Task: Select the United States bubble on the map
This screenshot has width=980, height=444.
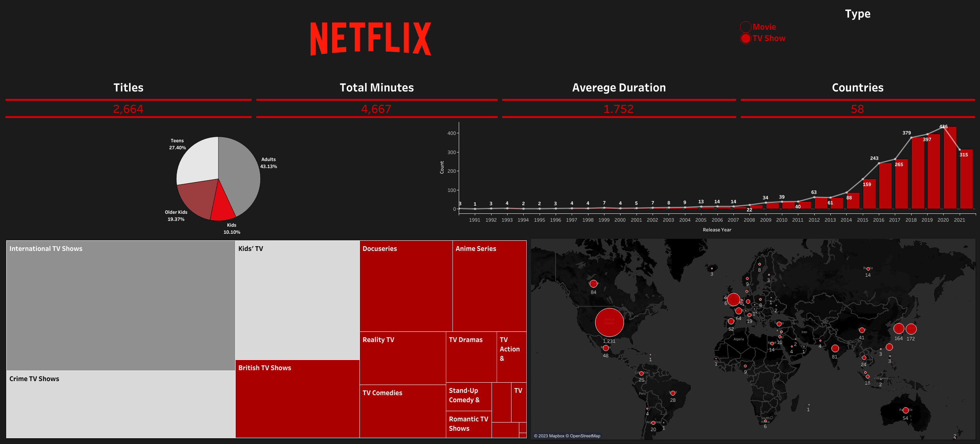Action: click(x=610, y=322)
